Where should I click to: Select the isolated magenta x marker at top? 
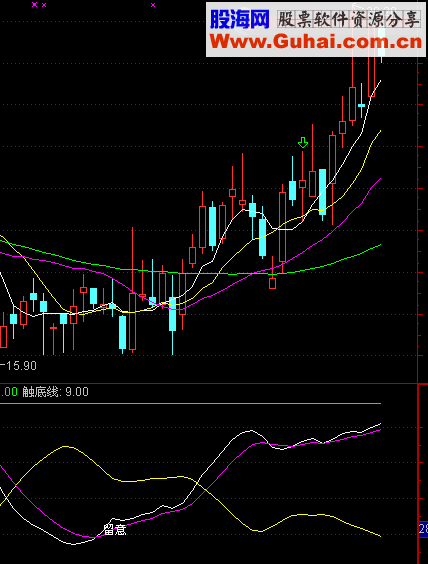(x=153, y=5)
